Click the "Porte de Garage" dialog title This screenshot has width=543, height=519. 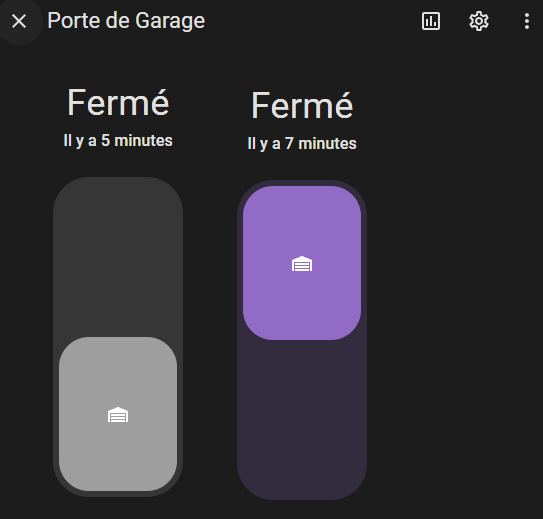pyautogui.click(x=126, y=21)
